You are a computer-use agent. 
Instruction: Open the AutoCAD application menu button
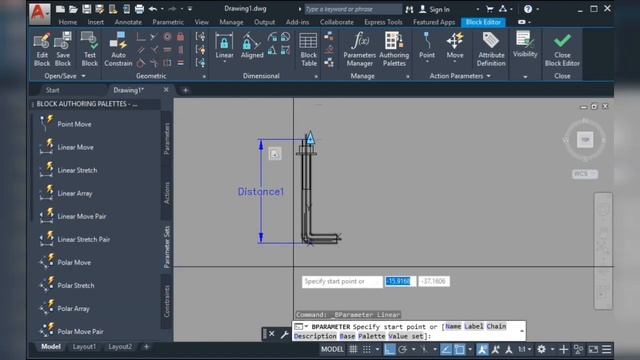pyautogui.click(x=40, y=14)
